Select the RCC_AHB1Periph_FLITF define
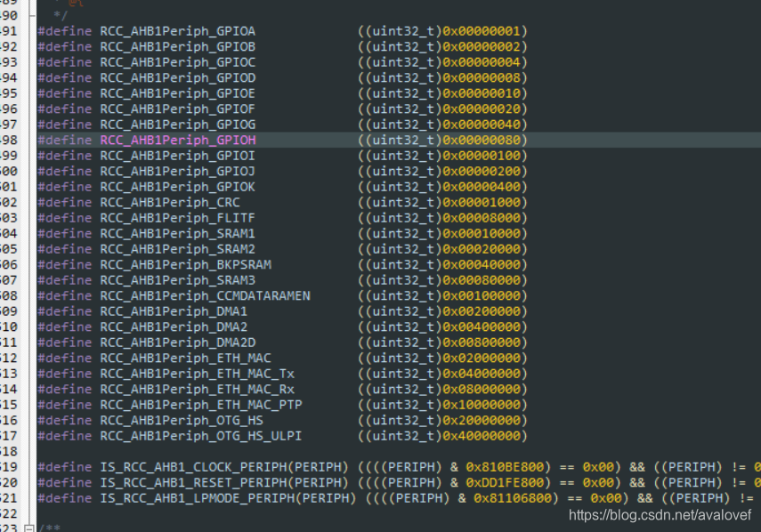 pos(178,218)
